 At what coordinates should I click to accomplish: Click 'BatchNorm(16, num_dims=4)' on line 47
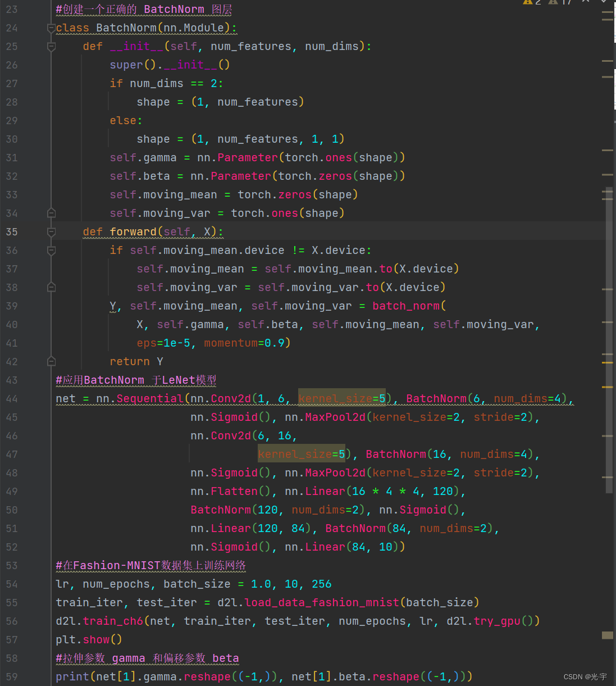click(x=450, y=455)
